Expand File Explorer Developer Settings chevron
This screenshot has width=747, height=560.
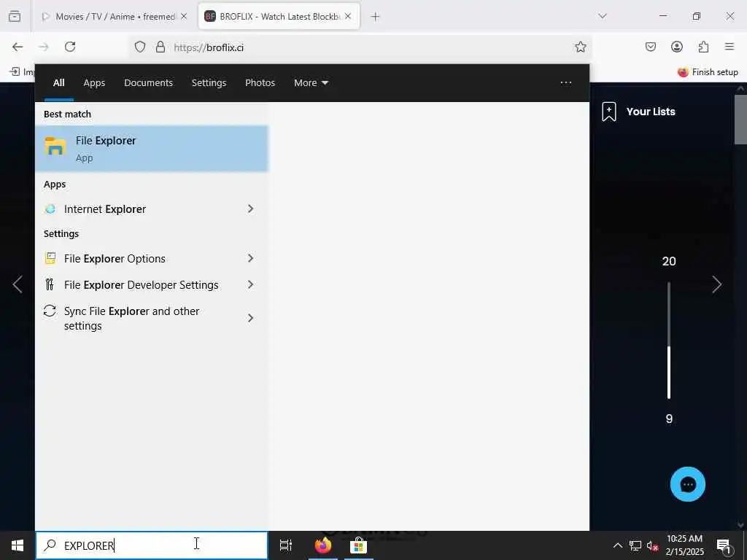pyautogui.click(x=251, y=285)
